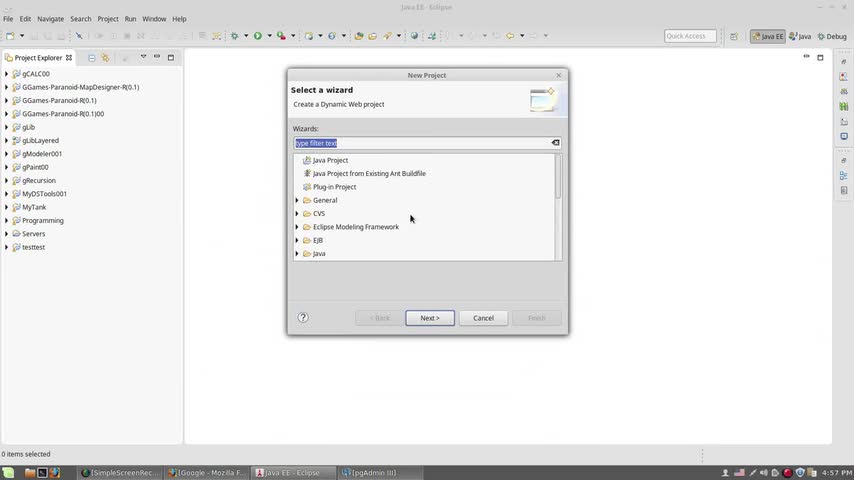Click the Open Perspective icon
Screen dimensions: 854x480
(x=734, y=37)
